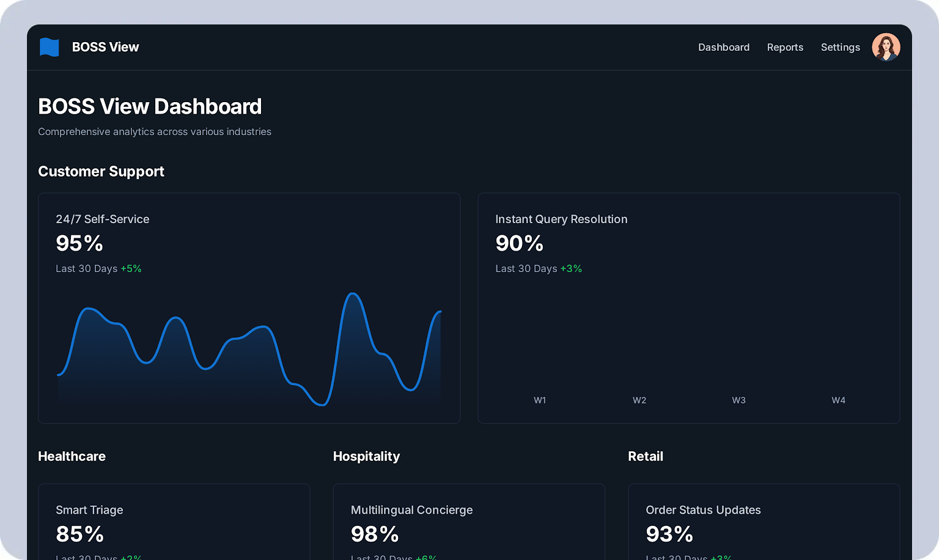Screen dimensions: 939x560
Task: Click the blue flag logo icon
Action: (49, 47)
